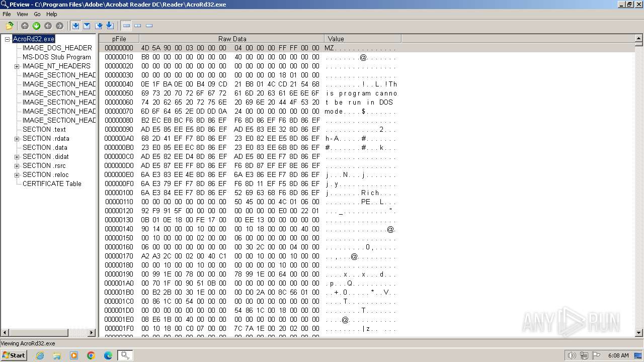
Task: Expand the SECTION .didat node
Action: point(17,157)
